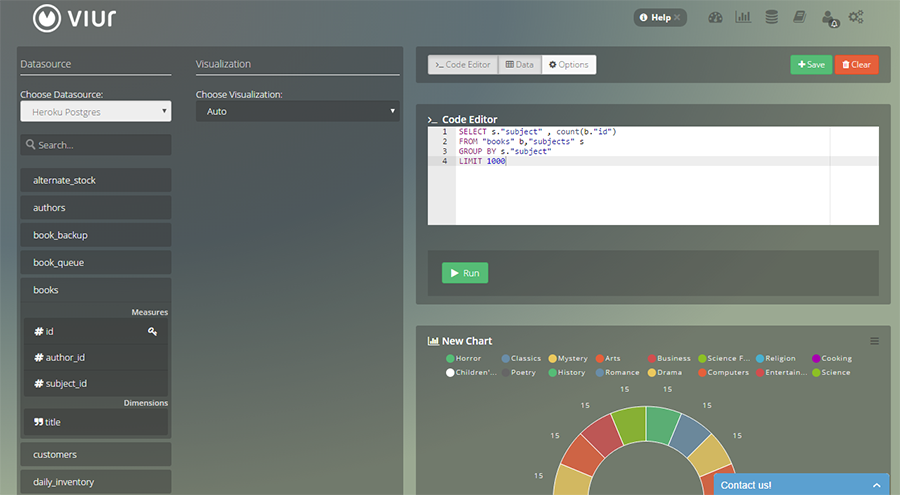This screenshot has height=495, width=900.
Task: Open the Choose Visualization dropdown
Action: (x=297, y=111)
